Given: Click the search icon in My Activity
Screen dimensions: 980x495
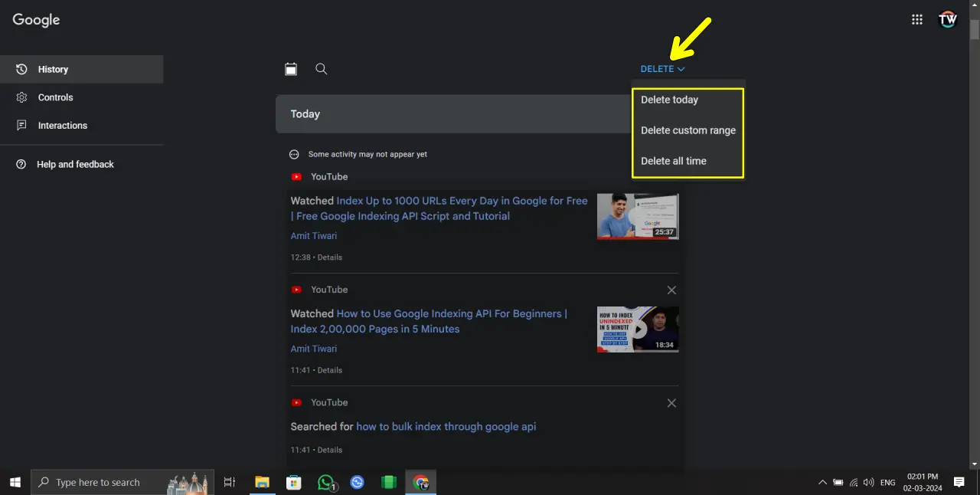Looking at the screenshot, I should coord(321,69).
